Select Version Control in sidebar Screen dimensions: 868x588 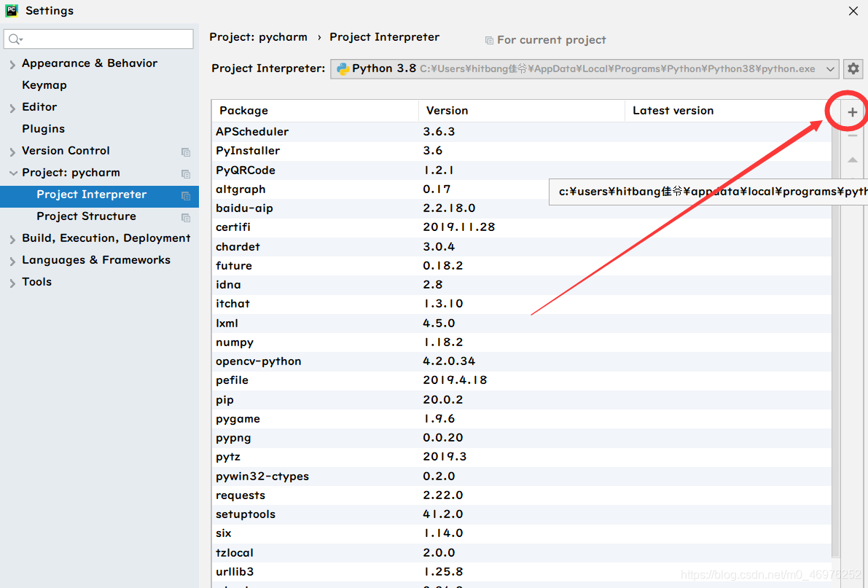(x=66, y=151)
